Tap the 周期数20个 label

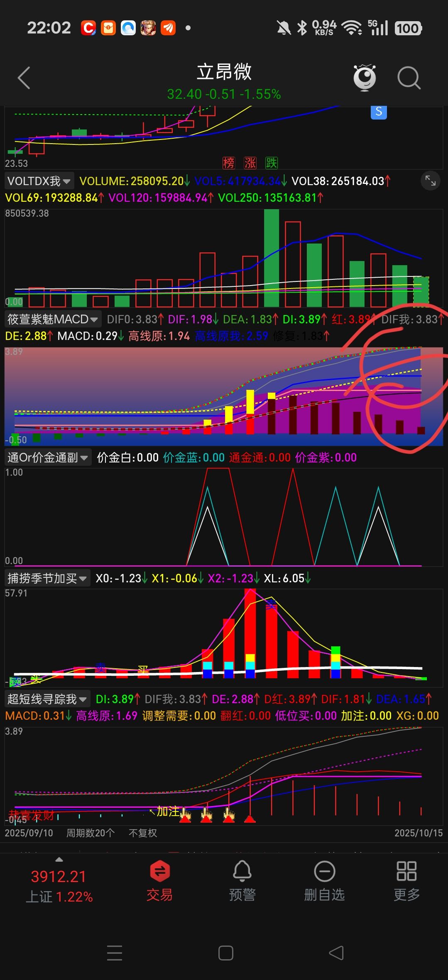[91, 833]
